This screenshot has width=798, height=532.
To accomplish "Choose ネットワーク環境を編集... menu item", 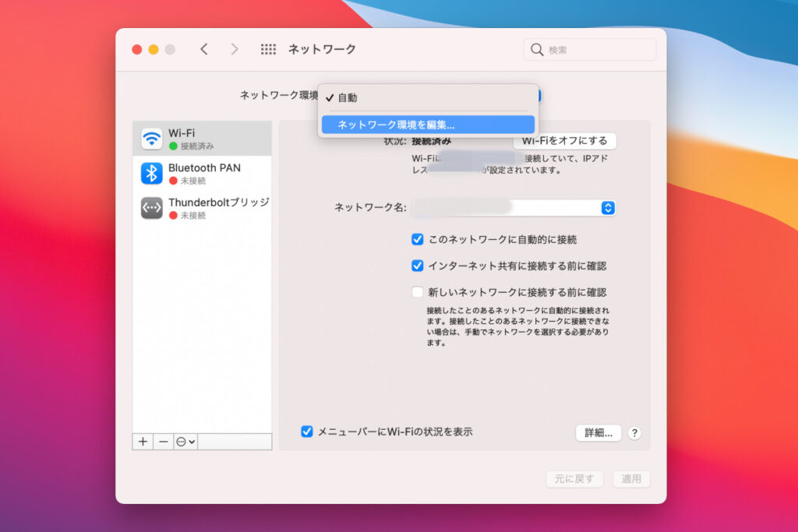I will point(428,125).
